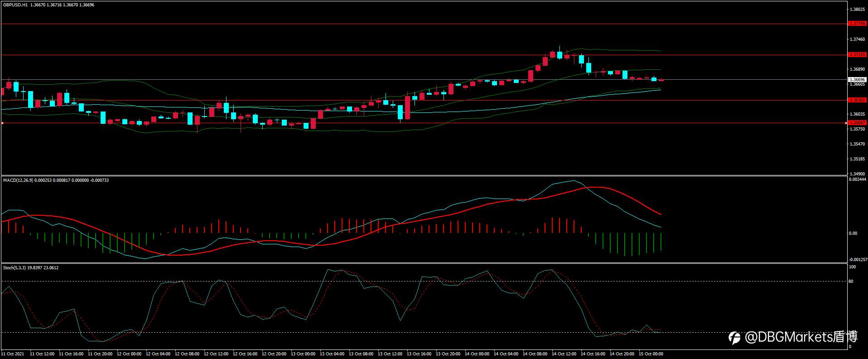Click the 14 Oct 04:00 time label

[x=506, y=354]
